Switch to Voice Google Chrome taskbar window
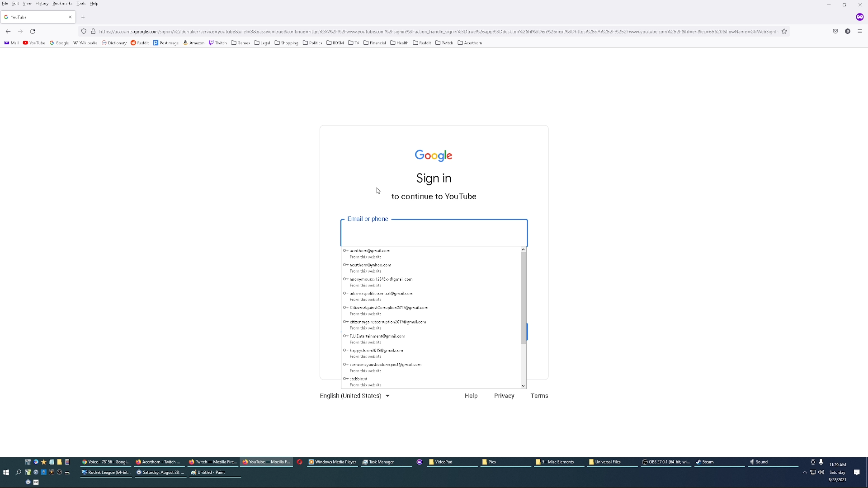 pyautogui.click(x=106, y=462)
